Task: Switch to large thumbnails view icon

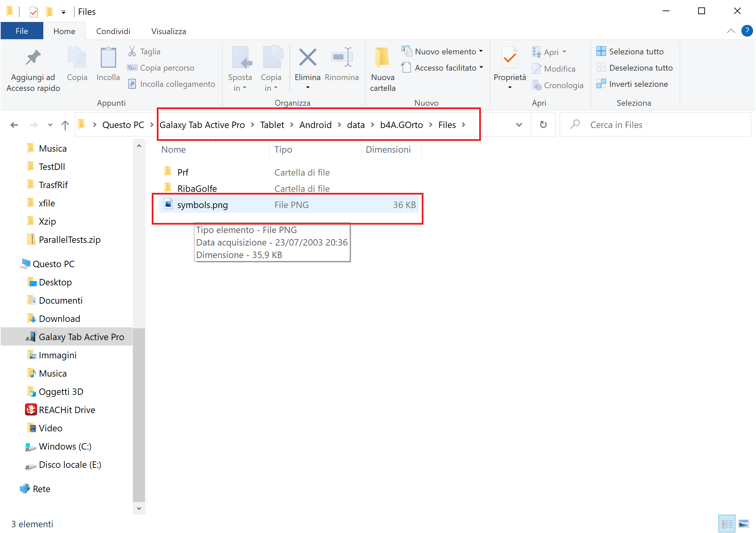Action: tap(743, 524)
